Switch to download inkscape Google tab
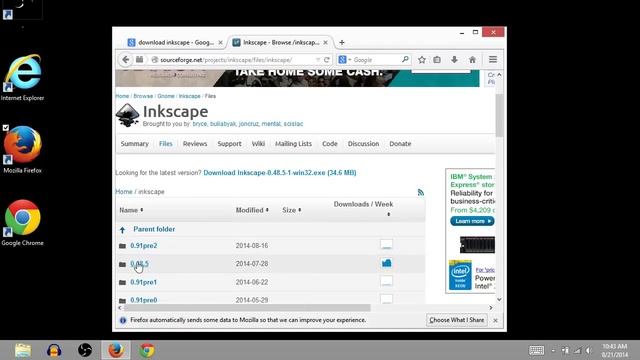 pos(175,42)
